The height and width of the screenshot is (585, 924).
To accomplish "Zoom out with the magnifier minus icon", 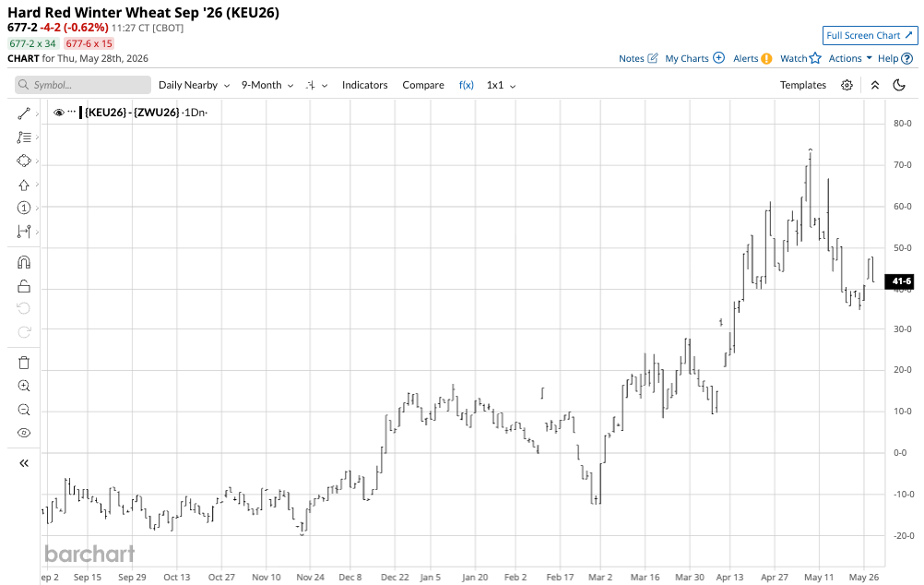I will pos(24,410).
